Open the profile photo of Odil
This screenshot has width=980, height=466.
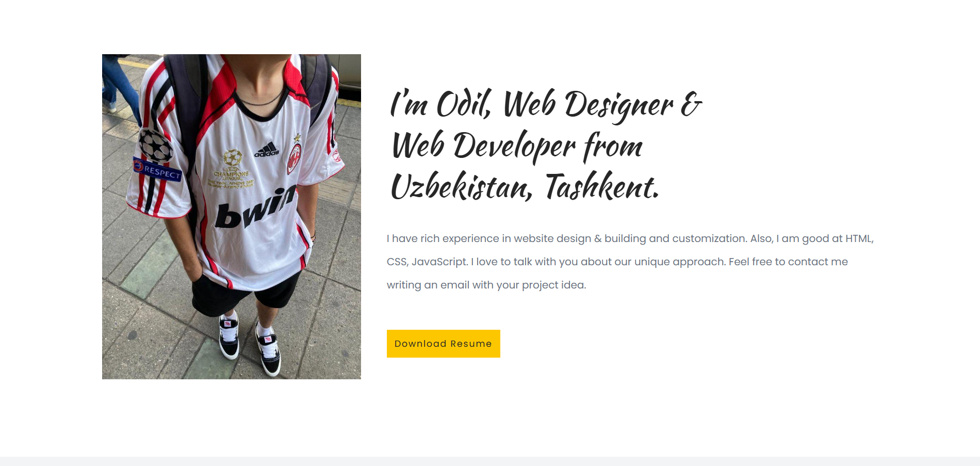tap(232, 217)
